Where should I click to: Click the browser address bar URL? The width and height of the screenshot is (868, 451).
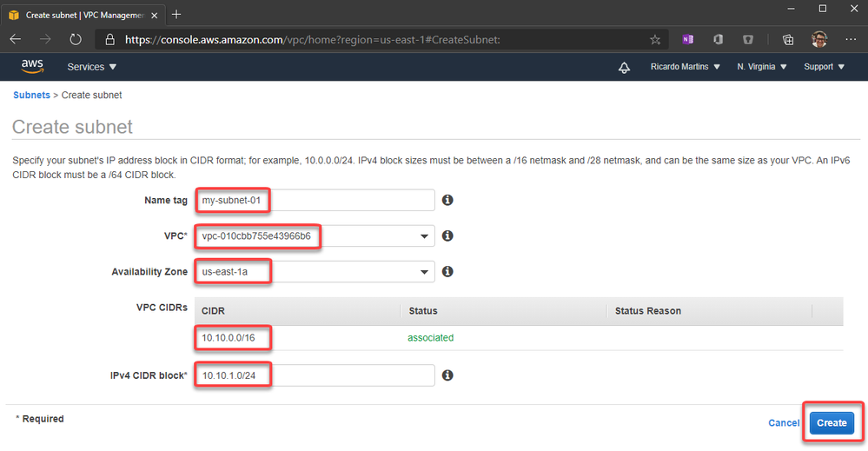click(x=313, y=40)
